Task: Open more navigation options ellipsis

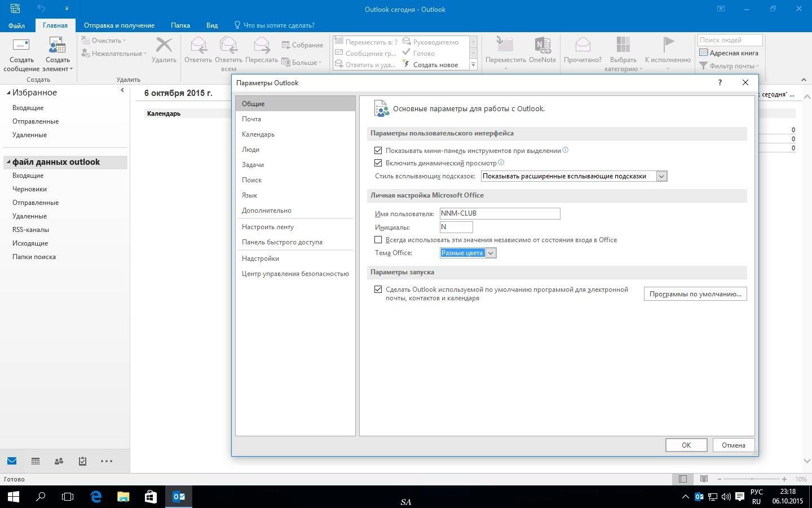Action: (x=106, y=461)
